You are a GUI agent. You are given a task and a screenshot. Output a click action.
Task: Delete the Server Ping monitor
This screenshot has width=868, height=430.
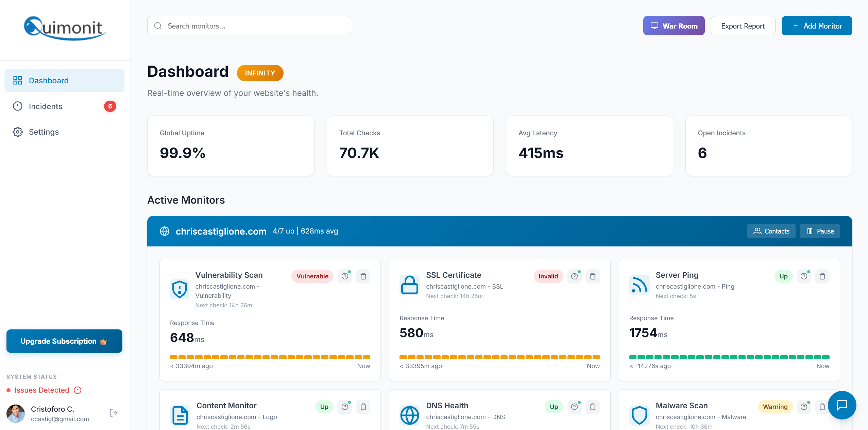coord(822,276)
